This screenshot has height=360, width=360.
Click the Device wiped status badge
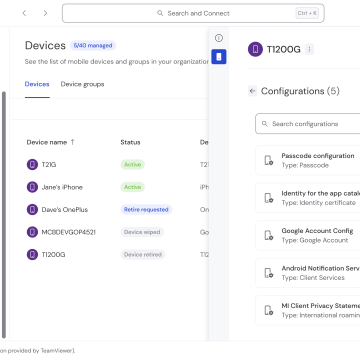[x=142, y=232]
